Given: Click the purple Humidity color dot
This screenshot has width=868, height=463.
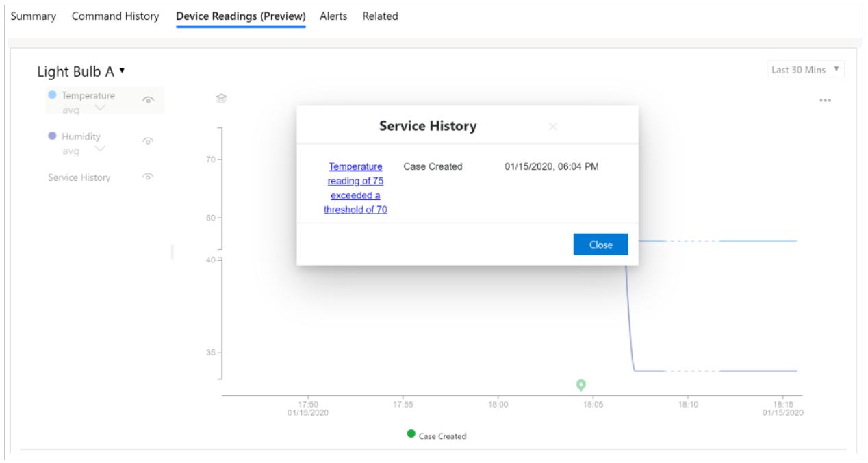Looking at the screenshot, I should [52, 136].
